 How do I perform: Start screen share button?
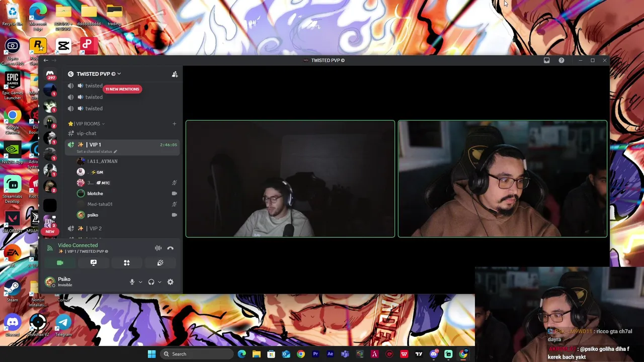pos(94,262)
